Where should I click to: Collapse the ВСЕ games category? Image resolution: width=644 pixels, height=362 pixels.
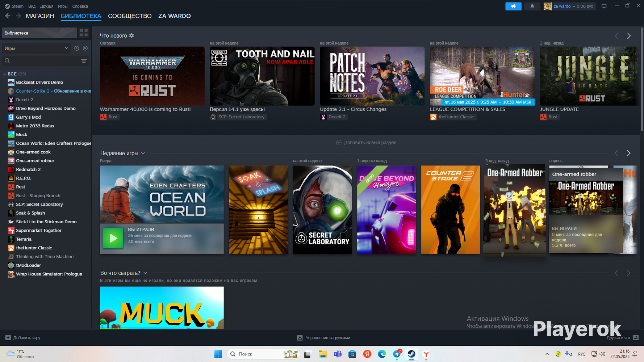click(4, 74)
